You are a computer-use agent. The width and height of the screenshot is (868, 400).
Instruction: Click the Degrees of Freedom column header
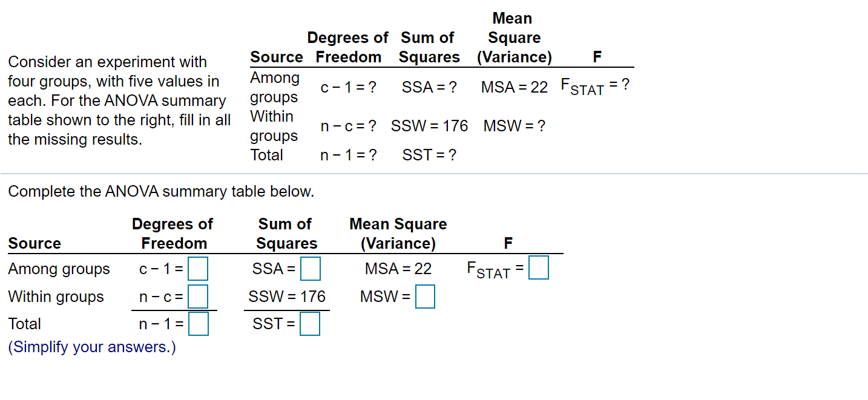point(173,234)
